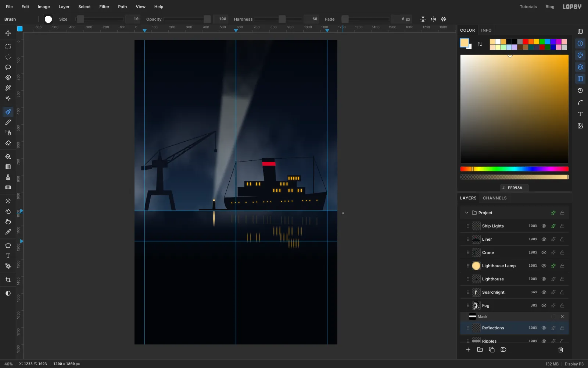Open the Filter menu

(104, 7)
